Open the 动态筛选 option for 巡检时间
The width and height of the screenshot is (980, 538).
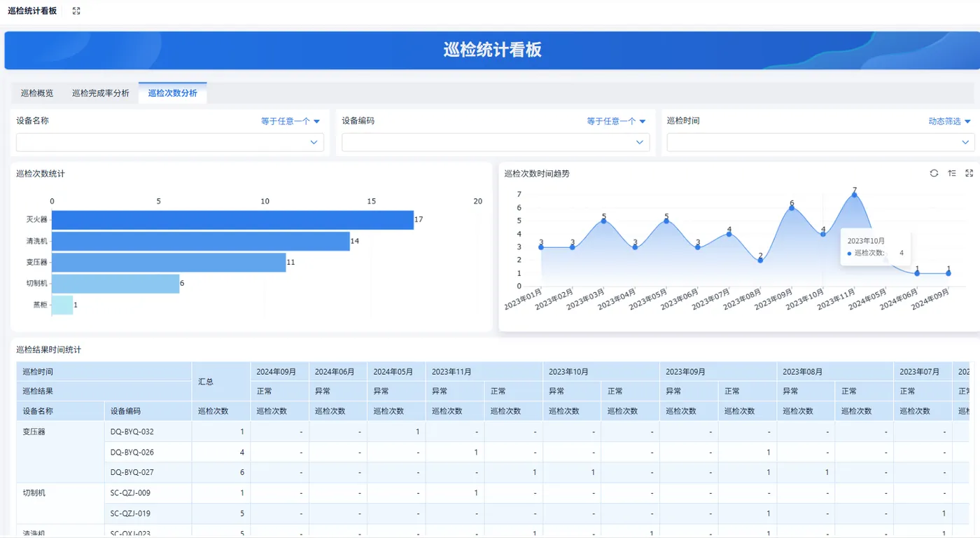(x=950, y=121)
